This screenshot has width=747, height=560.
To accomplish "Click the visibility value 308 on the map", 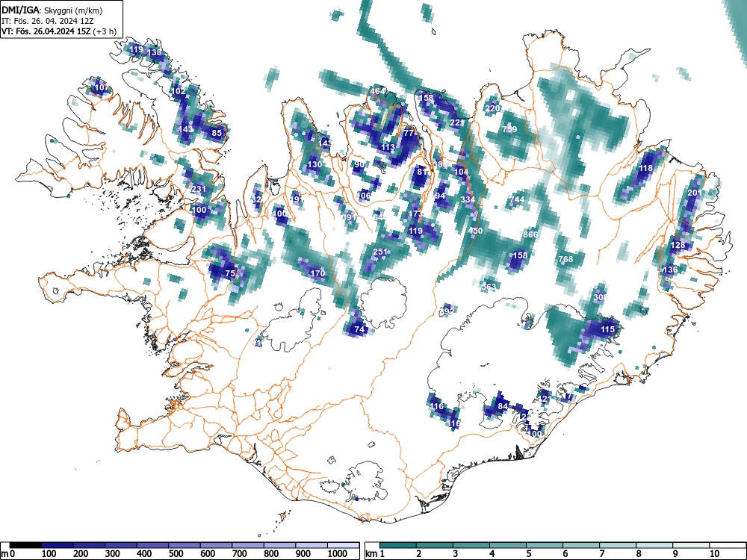I will [600, 298].
